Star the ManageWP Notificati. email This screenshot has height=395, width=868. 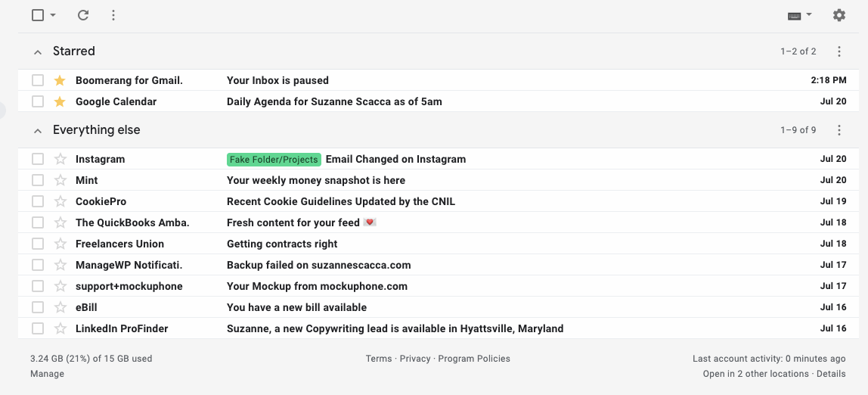point(60,265)
